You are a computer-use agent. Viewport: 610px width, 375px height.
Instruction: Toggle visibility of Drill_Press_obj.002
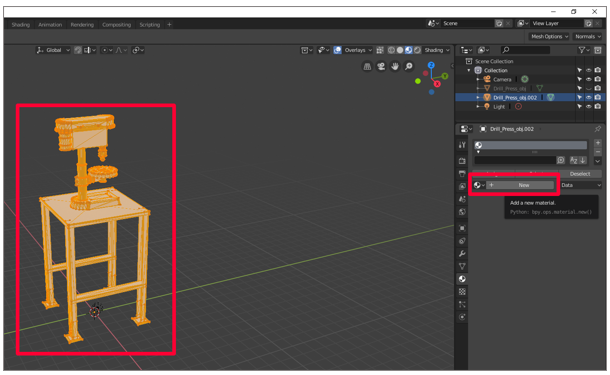pos(589,98)
